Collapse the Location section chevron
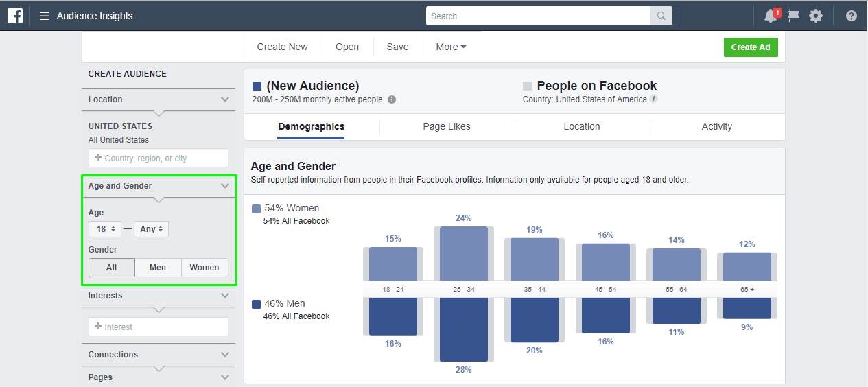 (225, 99)
